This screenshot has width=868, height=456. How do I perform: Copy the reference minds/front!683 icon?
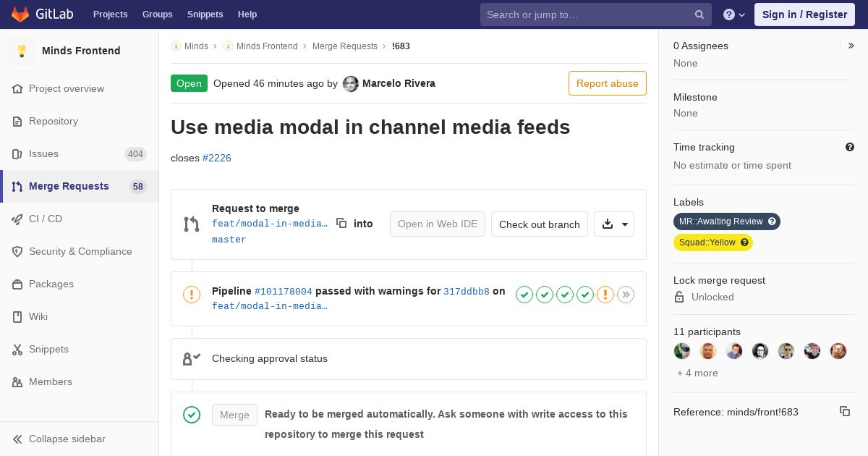pos(845,411)
